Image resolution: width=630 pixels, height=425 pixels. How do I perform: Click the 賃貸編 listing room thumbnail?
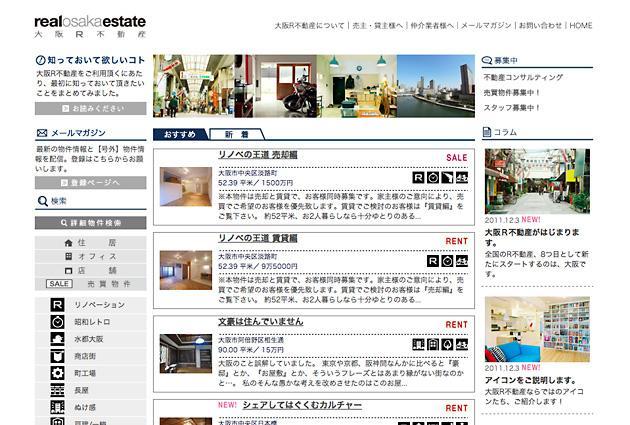pos(186,270)
